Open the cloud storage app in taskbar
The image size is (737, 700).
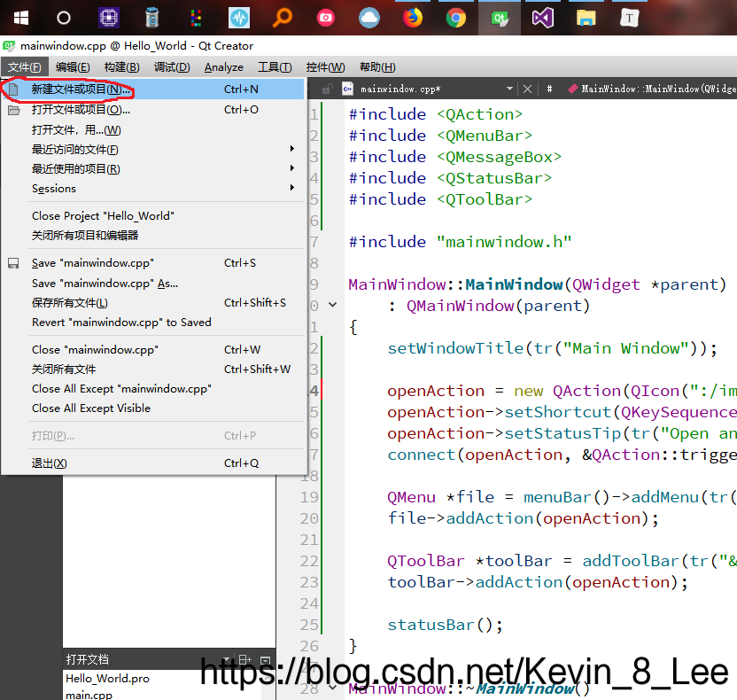coord(369,19)
